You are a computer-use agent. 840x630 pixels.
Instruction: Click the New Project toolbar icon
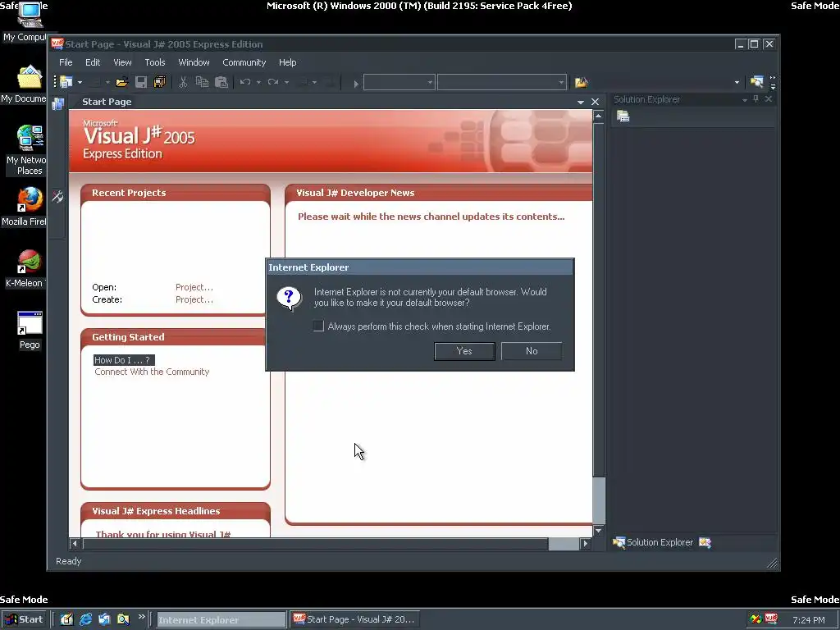coord(66,82)
